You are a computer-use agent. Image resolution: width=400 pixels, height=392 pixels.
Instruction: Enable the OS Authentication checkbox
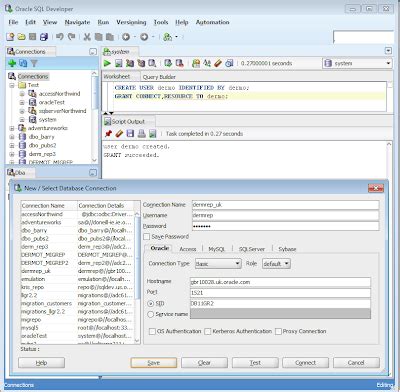coord(152,331)
